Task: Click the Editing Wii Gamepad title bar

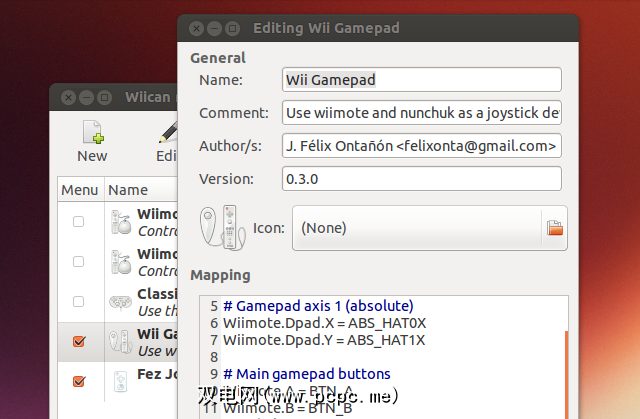Action: tap(378, 28)
